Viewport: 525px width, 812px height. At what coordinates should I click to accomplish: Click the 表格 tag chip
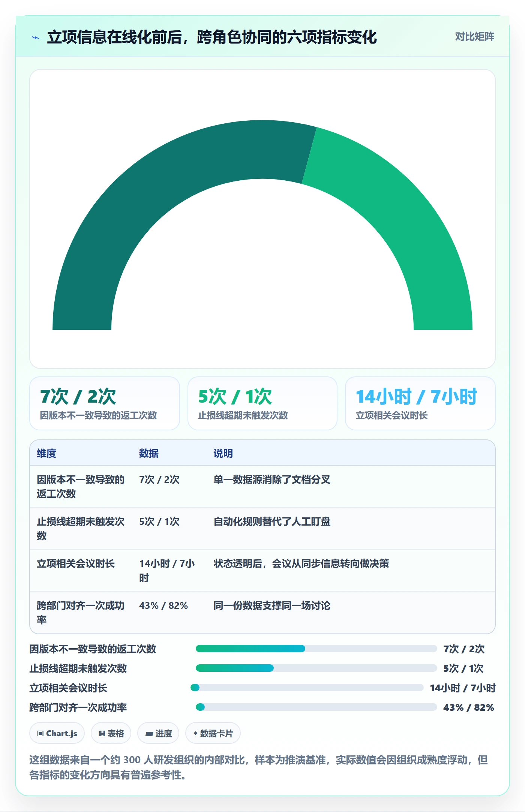coord(111,733)
